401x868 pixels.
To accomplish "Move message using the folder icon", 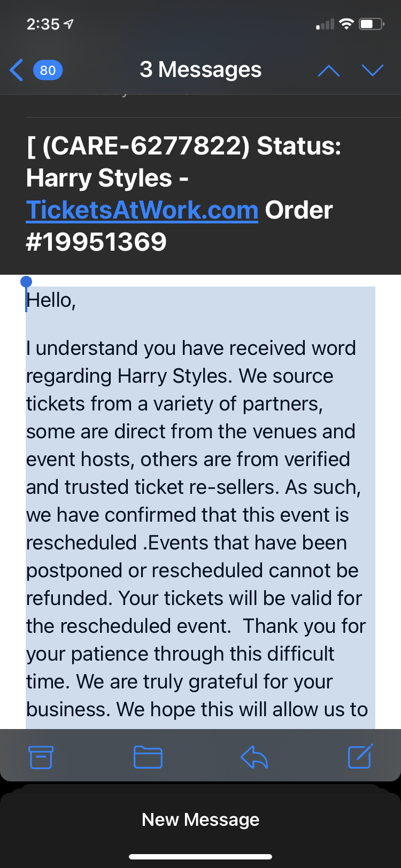I will coord(148,757).
